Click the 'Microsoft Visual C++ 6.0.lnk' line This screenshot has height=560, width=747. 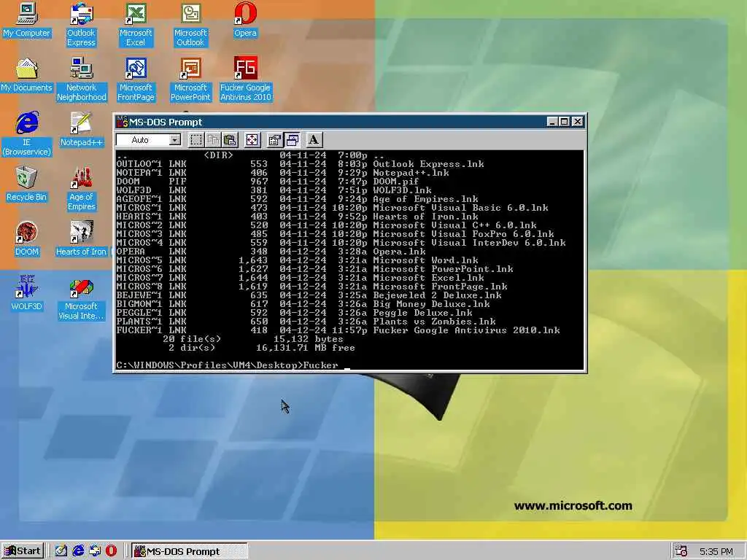[327, 225]
